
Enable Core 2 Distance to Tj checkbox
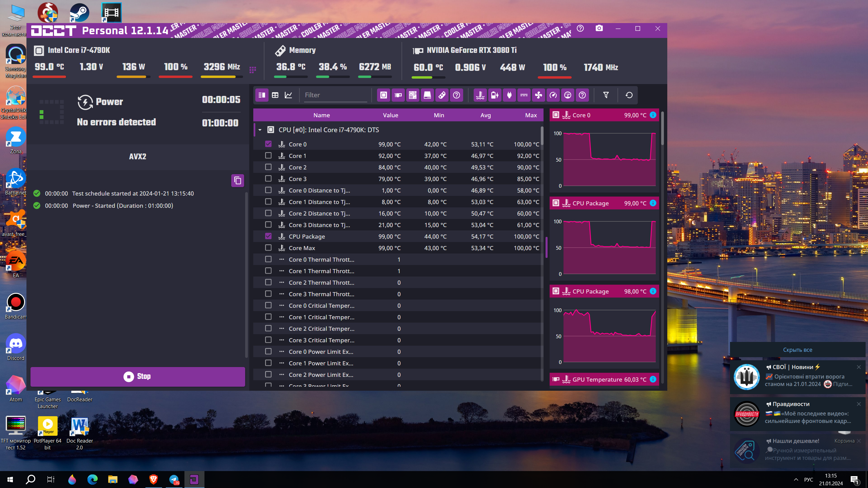tap(268, 213)
